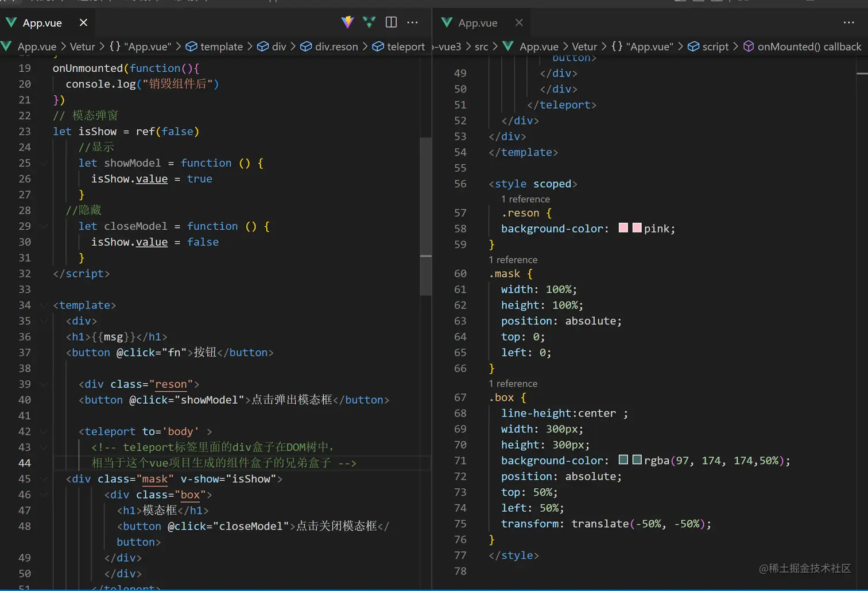This screenshot has width=868, height=591.
Task: Open '1 reference' code lens above .box
Action: [x=513, y=384]
